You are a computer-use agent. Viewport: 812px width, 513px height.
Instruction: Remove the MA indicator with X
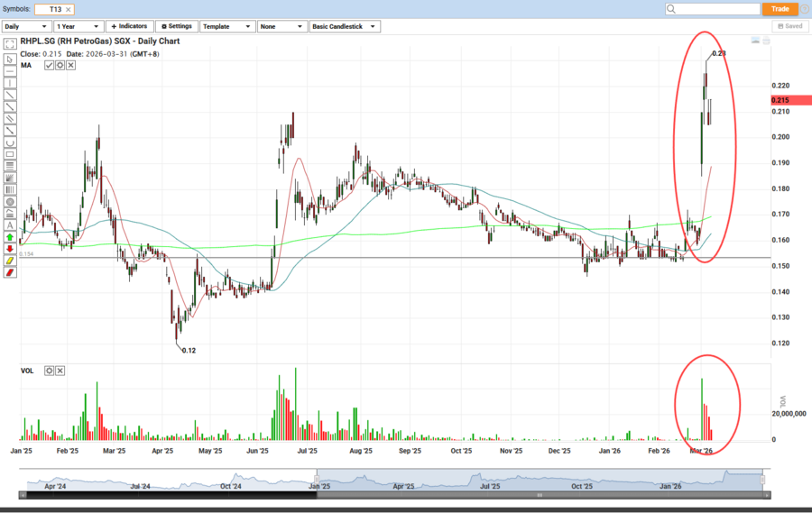point(69,66)
